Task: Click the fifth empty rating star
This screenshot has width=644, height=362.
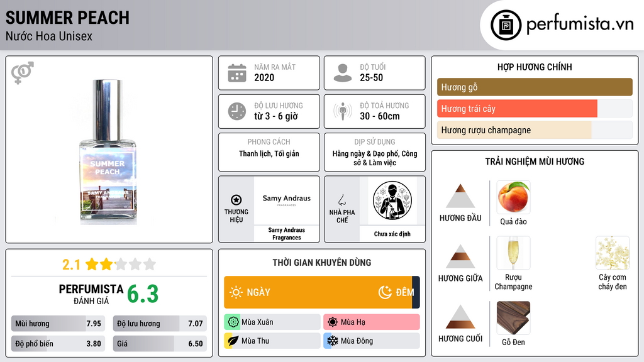Action: pos(150,264)
